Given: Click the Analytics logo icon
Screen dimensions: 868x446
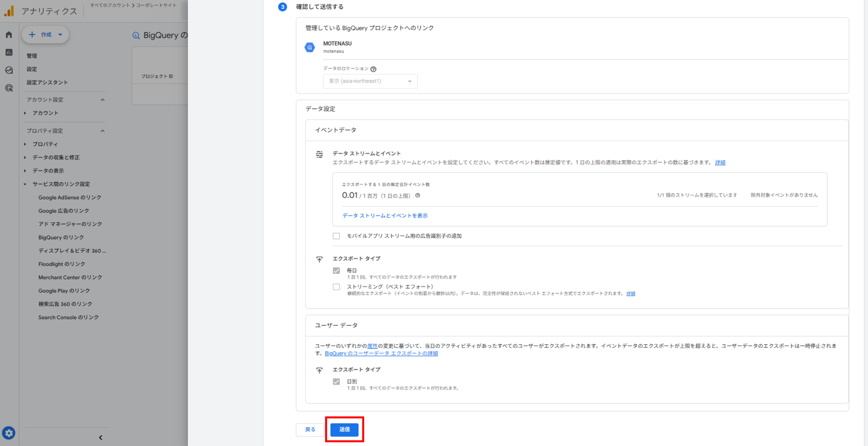Looking at the screenshot, I should pos(9,11).
